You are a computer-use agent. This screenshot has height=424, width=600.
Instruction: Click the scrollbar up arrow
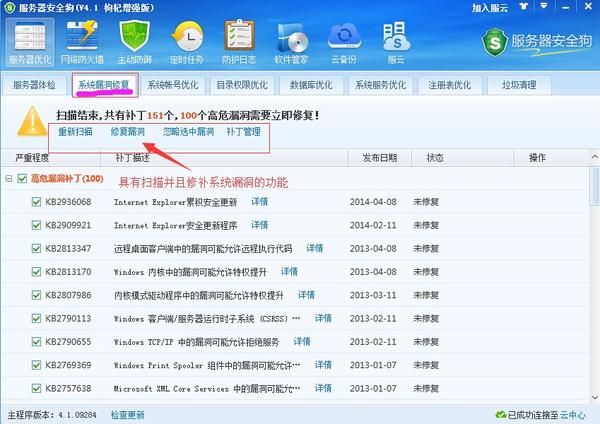[x=595, y=157]
